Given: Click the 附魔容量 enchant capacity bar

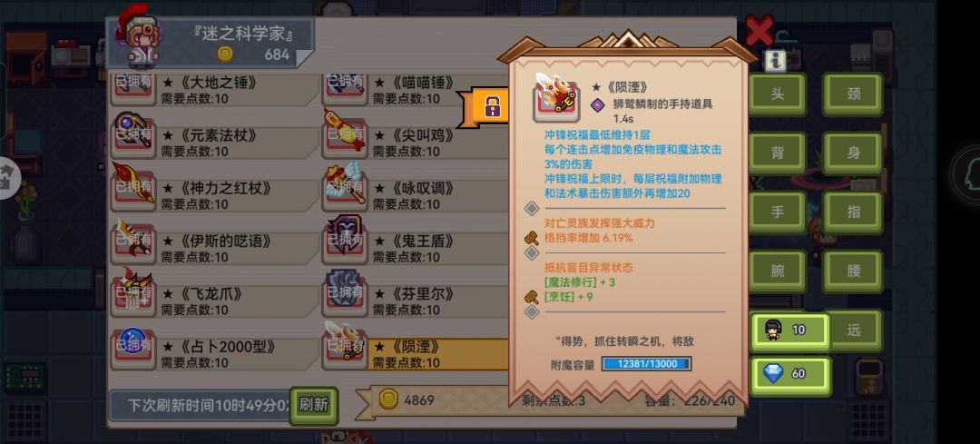Looking at the screenshot, I should [x=646, y=364].
